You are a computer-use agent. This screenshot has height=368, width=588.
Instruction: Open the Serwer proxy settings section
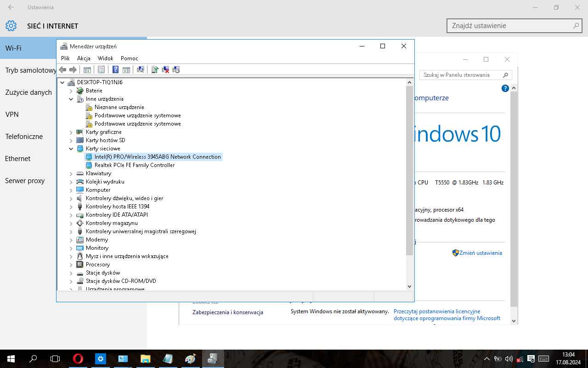pyautogui.click(x=25, y=181)
